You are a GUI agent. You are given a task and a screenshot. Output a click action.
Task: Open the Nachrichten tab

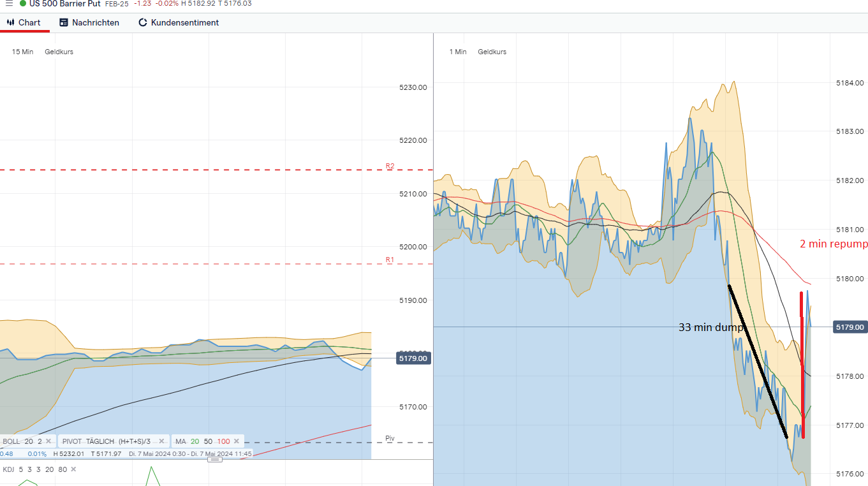click(89, 22)
